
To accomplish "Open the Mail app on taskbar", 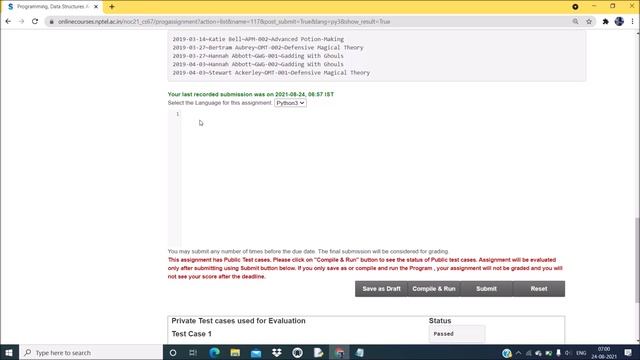I will [x=256, y=353].
